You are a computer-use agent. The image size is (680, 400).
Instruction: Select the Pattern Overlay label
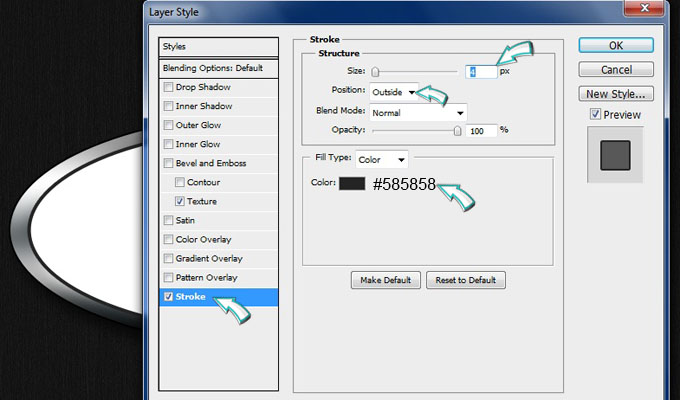(x=206, y=278)
